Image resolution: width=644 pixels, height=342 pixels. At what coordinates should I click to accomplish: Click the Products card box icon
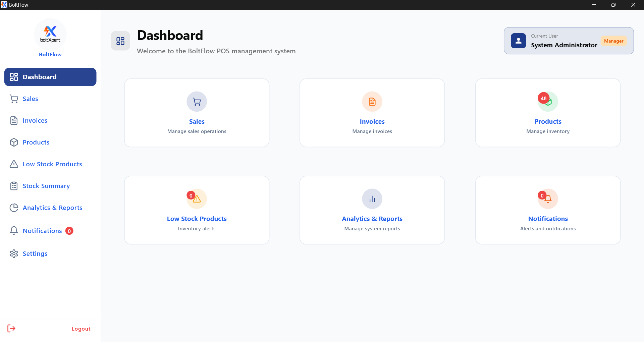549,102
